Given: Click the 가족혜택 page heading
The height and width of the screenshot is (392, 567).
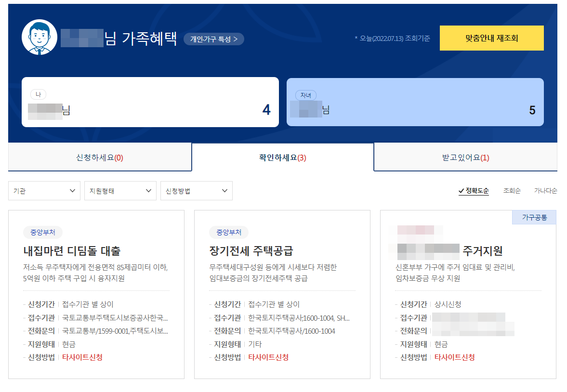Looking at the screenshot, I should click(149, 39).
